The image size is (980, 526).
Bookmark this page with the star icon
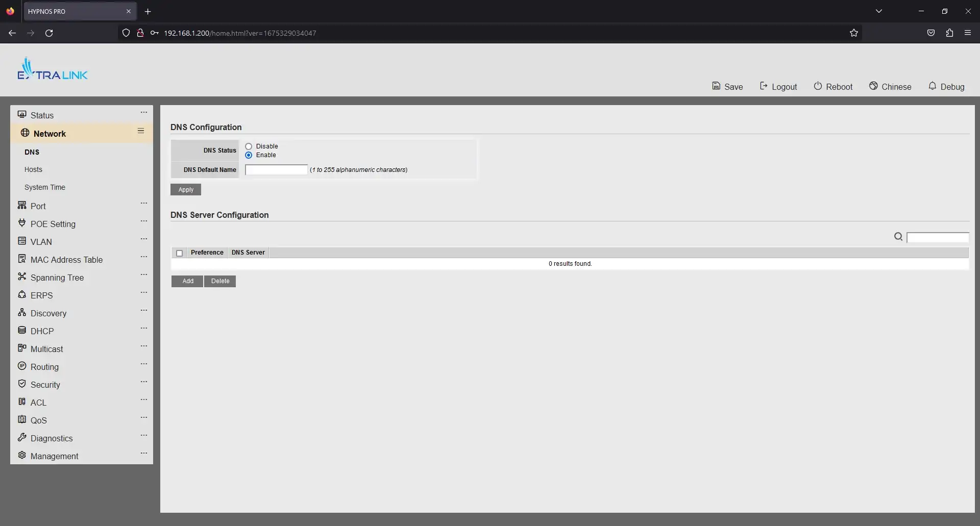tap(854, 33)
